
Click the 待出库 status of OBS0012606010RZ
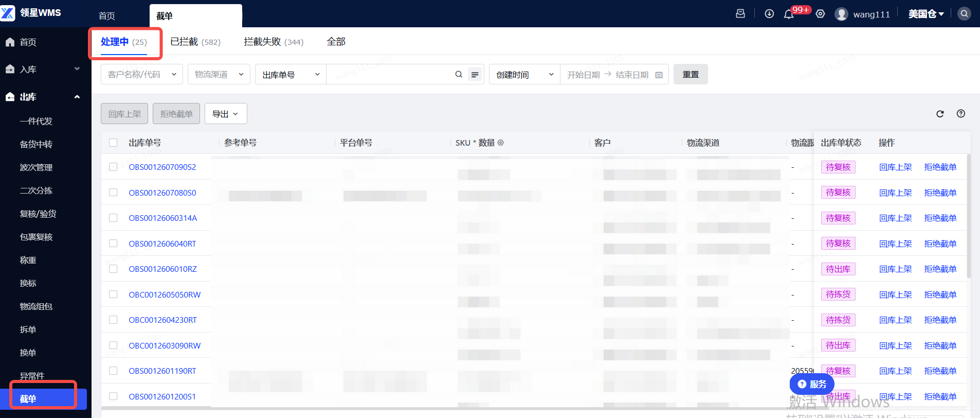[x=838, y=269]
